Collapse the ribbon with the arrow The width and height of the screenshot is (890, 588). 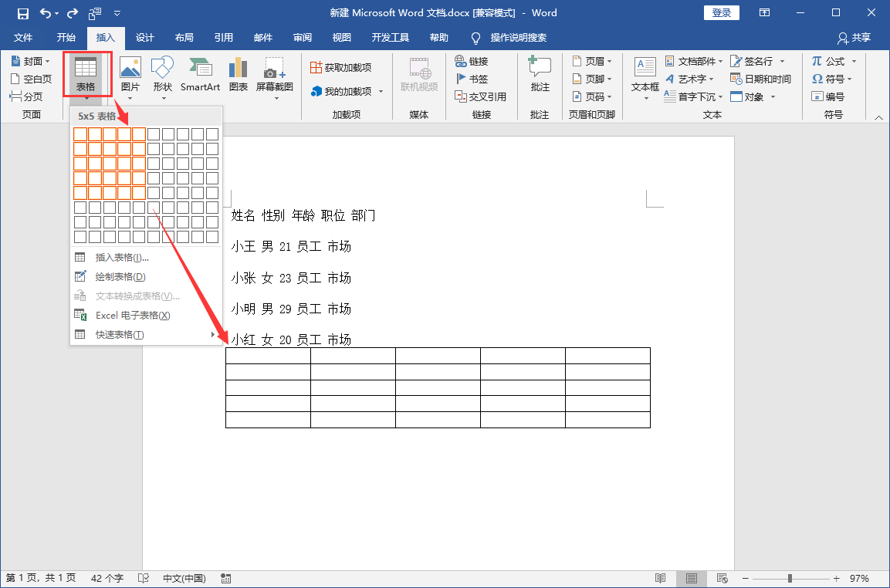point(878,117)
